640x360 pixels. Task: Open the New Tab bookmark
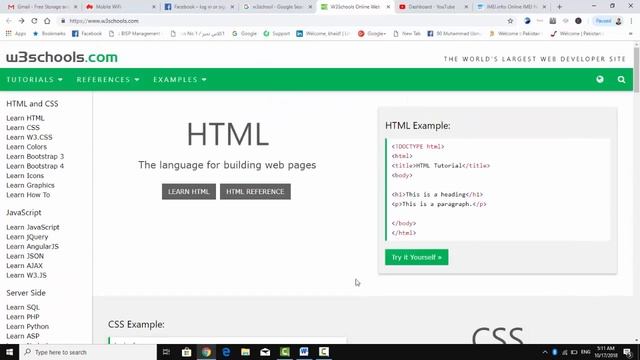[x=407, y=33]
